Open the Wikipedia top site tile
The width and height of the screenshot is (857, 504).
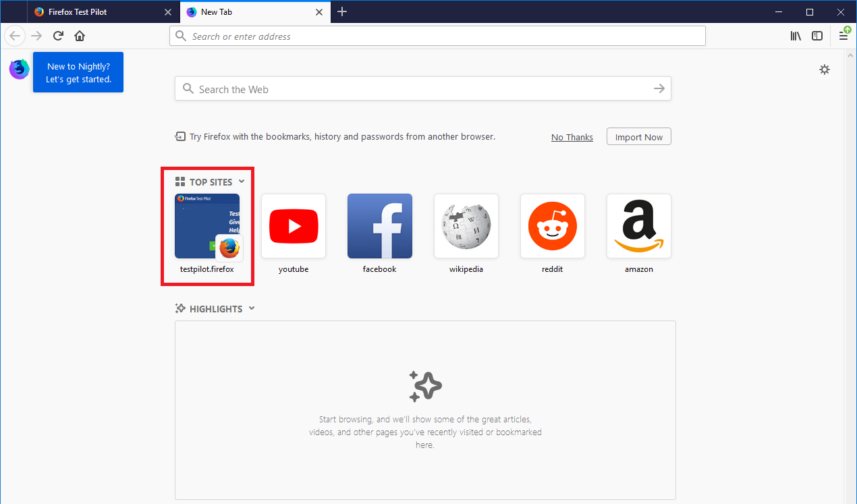pyautogui.click(x=466, y=226)
